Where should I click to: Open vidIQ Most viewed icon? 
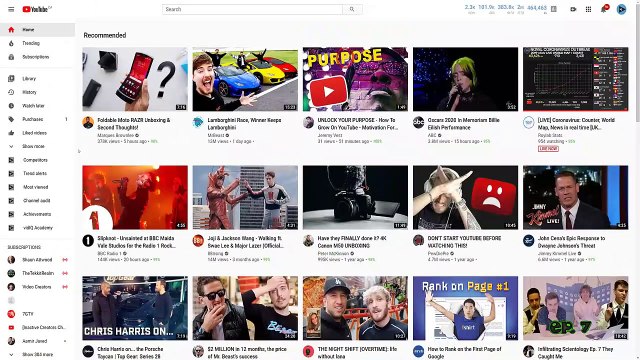pos(11,187)
